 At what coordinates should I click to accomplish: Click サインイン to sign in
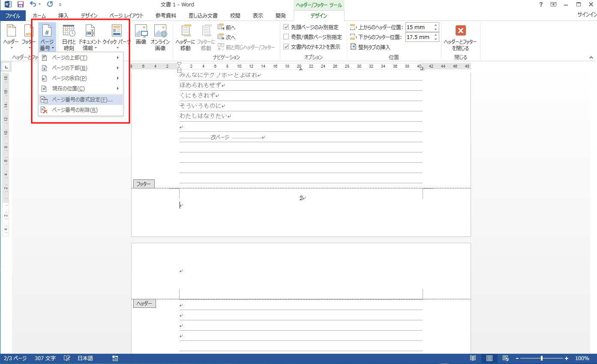[x=587, y=14]
